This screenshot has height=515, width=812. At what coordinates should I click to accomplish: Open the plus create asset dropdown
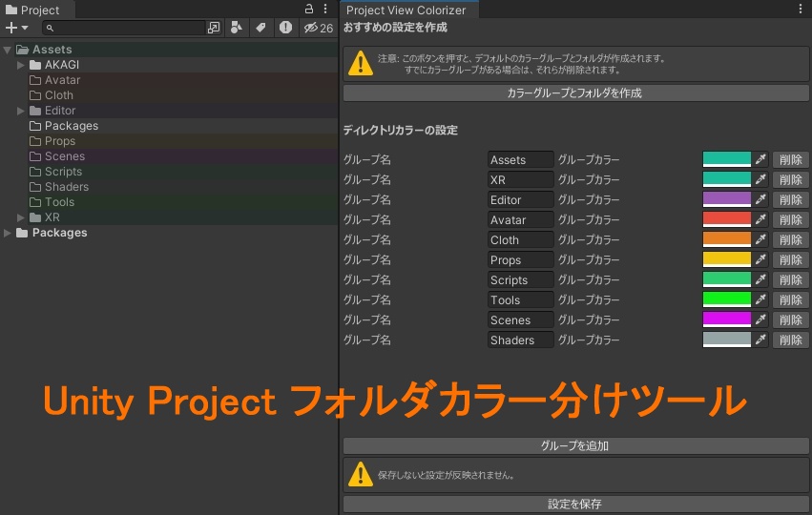click(16, 28)
